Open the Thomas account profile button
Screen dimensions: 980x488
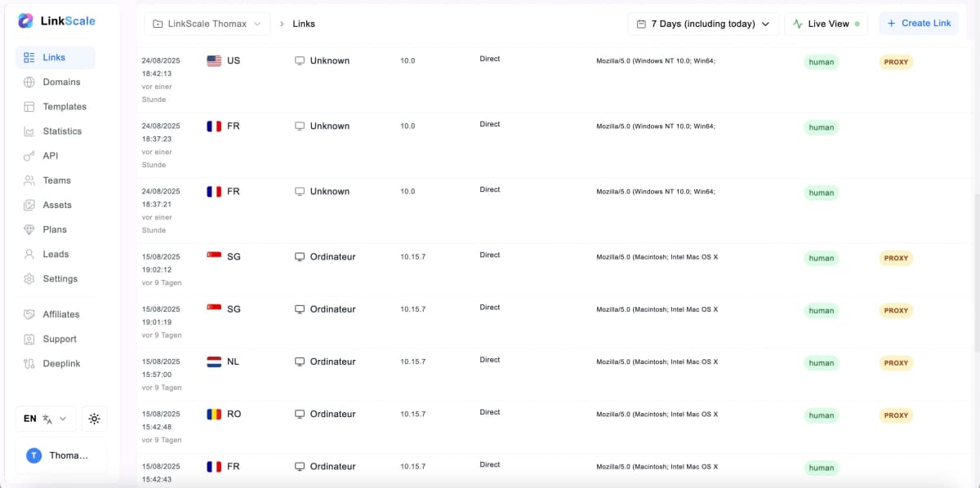click(61, 455)
